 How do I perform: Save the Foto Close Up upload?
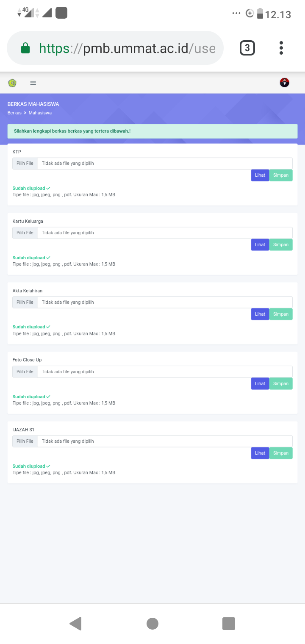281,384
